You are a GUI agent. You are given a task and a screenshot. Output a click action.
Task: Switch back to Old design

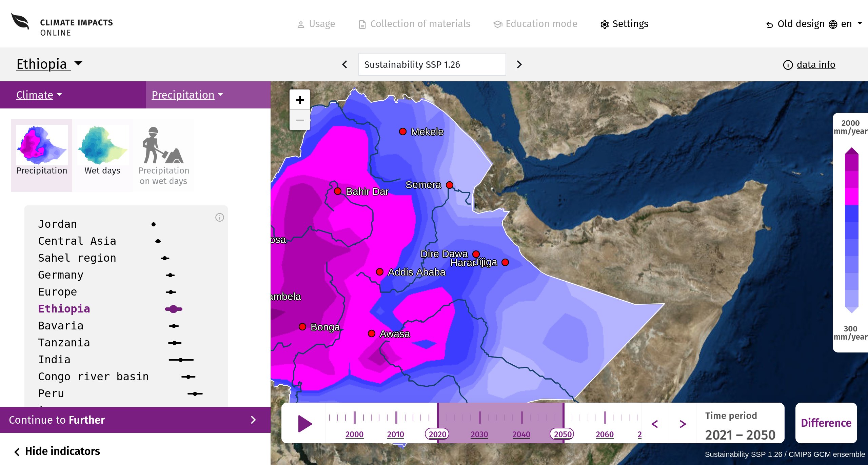795,24
